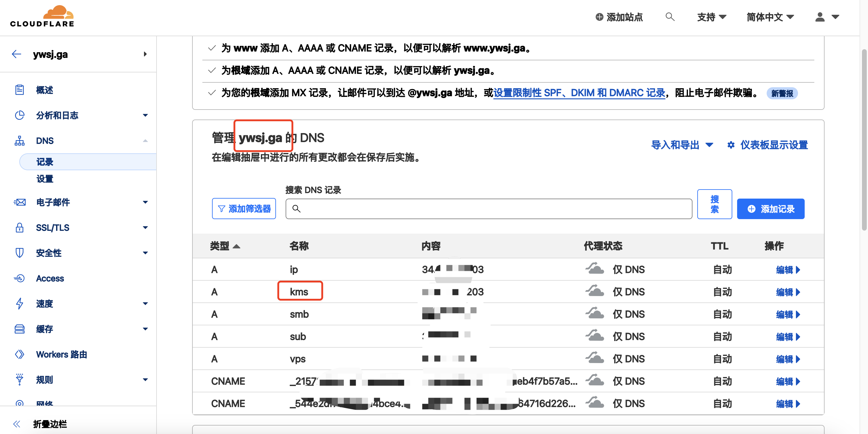Click the 新警报 badge
The image size is (868, 434).
pos(782,93)
